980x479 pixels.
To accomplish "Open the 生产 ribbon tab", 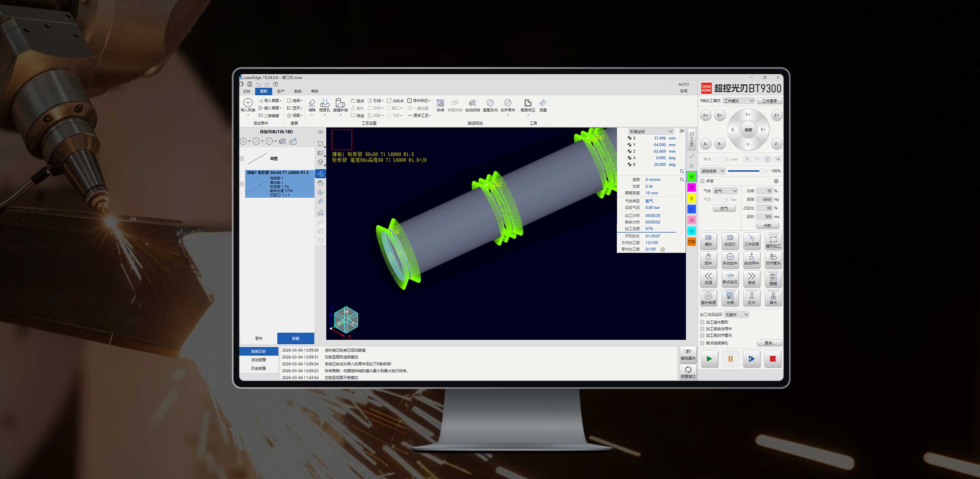I will click(x=280, y=91).
